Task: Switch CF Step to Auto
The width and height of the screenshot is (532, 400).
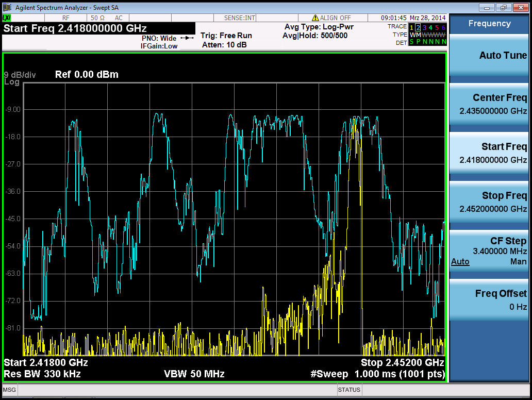Action: tap(460, 262)
